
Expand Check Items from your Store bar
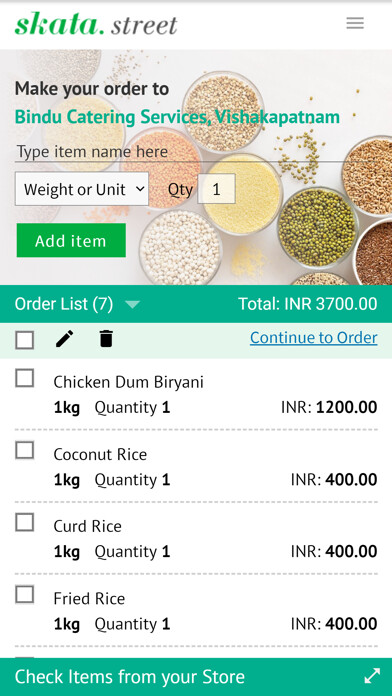coord(196,677)
